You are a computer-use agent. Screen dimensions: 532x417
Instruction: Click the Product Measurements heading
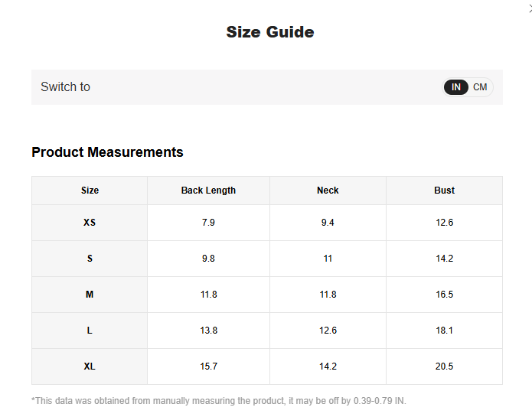107,152
